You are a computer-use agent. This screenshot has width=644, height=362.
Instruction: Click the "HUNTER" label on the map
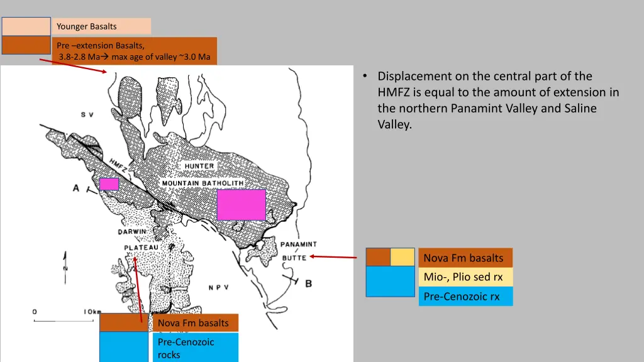click(x=199, y=166)
